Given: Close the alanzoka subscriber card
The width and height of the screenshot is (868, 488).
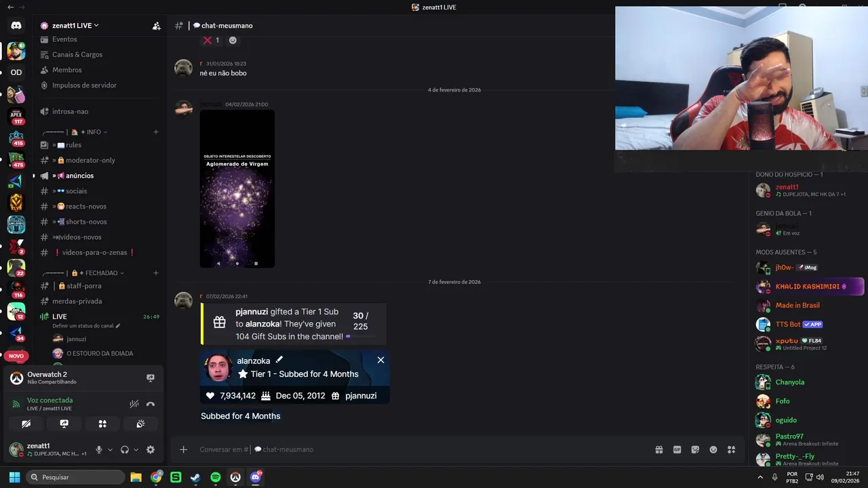Looking at the screenshot, I should coord(380,360).
